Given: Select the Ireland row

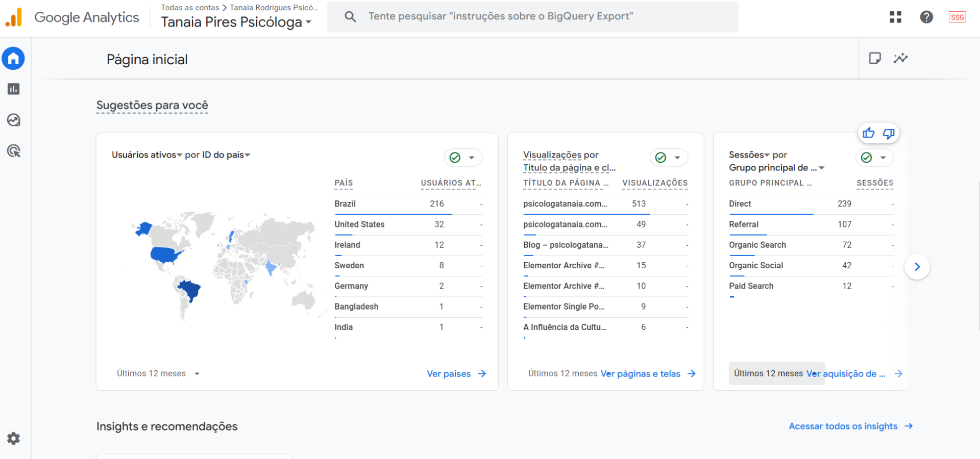Looking at the screenshot, I should (x=408, y=245).
